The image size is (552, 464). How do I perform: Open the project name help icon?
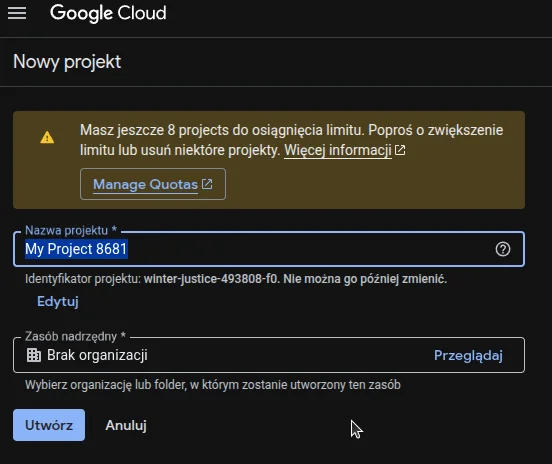coord(503,249)
